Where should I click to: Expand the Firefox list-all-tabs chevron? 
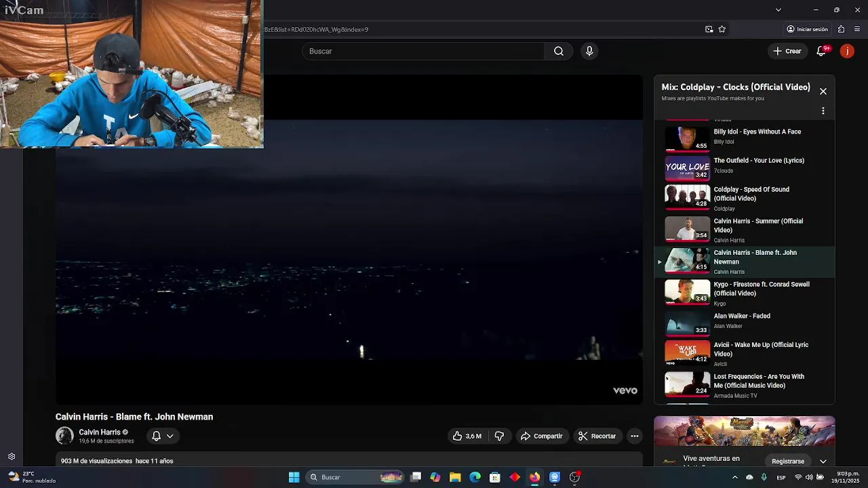click(x=778, y=9)
